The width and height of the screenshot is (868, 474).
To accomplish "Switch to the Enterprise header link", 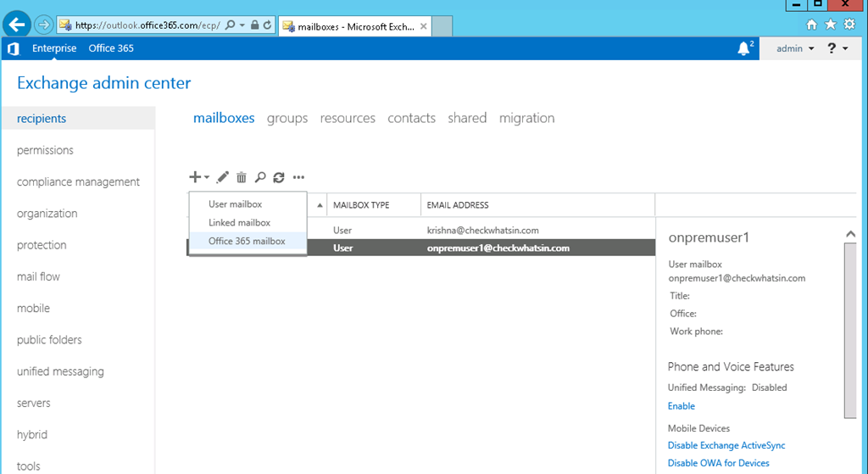I will [54, 48].
